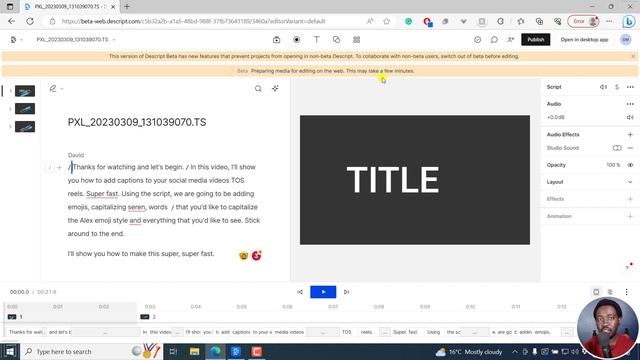The height and width of the screenshot is (360, 640).
Task: Click the plus icon beside the script paragraph
Action: [59, 167]
